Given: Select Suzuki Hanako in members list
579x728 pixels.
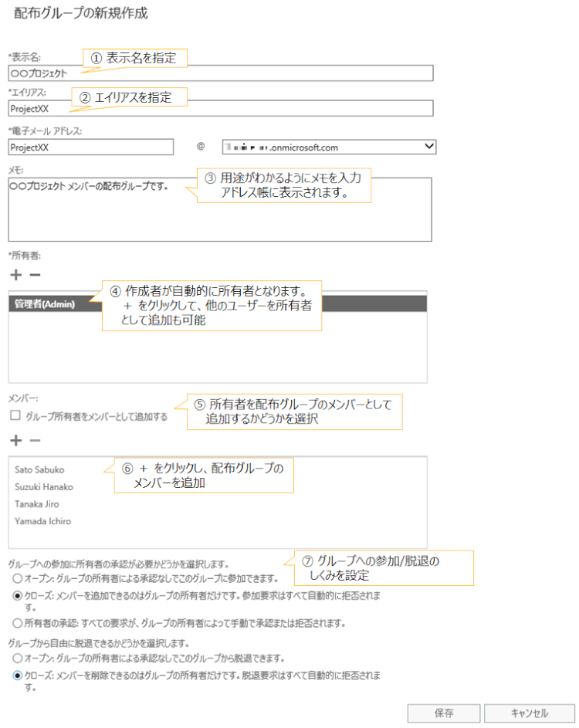Looking at the screenshot, I should (x=44, y=487).
